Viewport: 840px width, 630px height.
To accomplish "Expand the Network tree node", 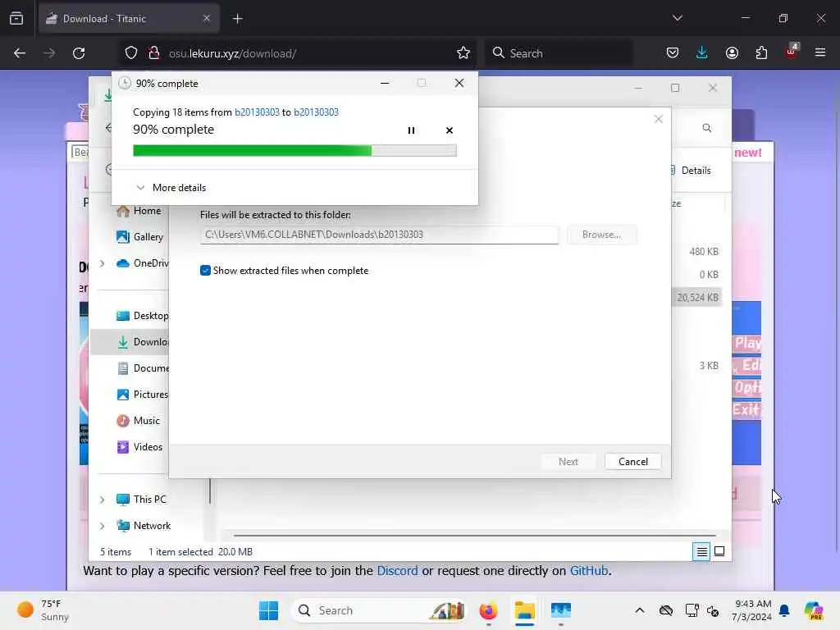I will click(102, 526).
